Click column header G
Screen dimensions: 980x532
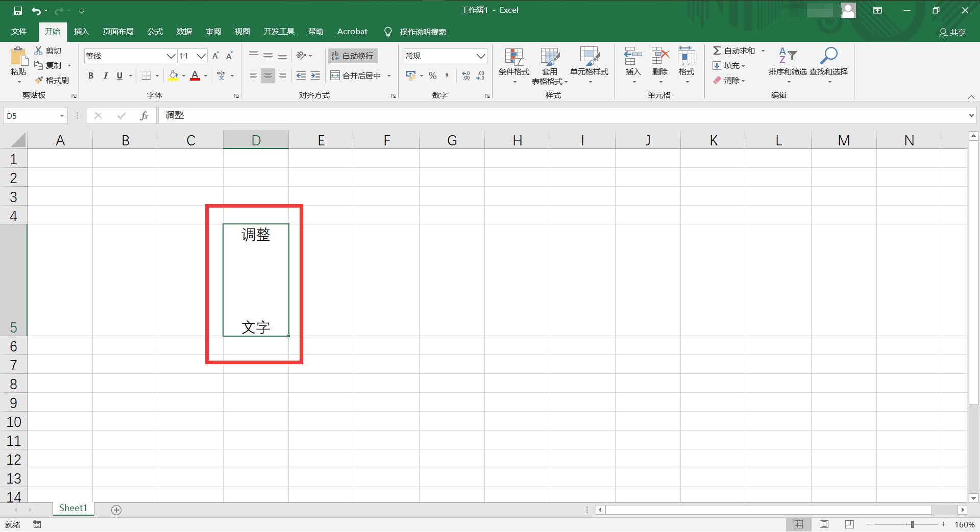[452, 140]
